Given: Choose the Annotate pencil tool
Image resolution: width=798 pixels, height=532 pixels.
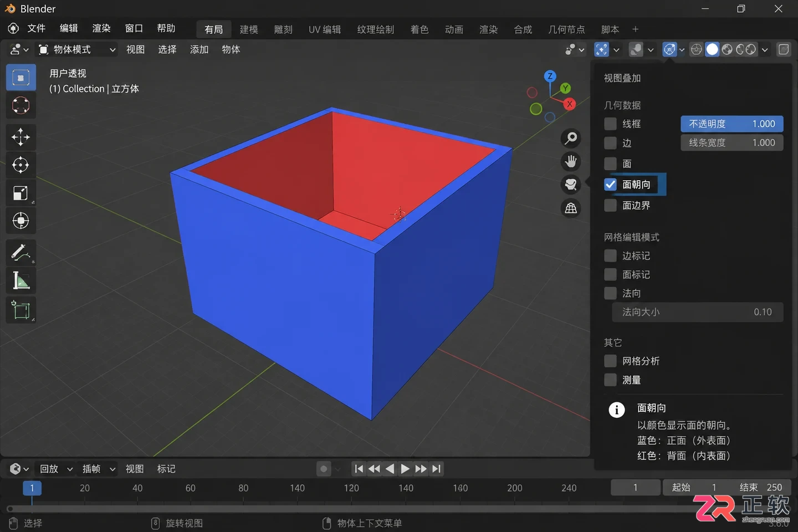Looking at the screenshot, I should 21,253.
